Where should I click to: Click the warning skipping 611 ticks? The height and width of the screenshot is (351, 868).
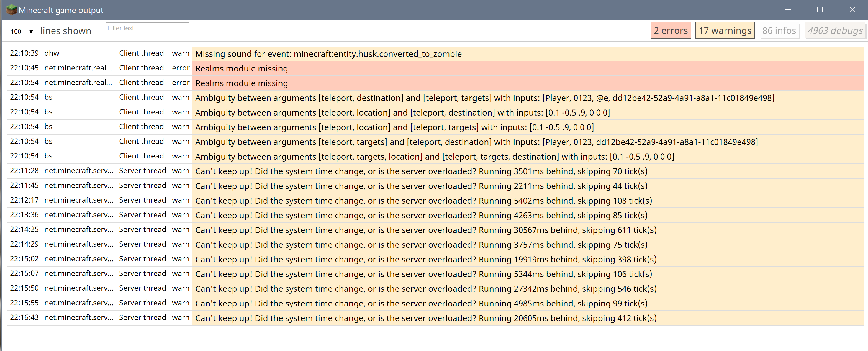pyautogui.click(x=426, y=230)
